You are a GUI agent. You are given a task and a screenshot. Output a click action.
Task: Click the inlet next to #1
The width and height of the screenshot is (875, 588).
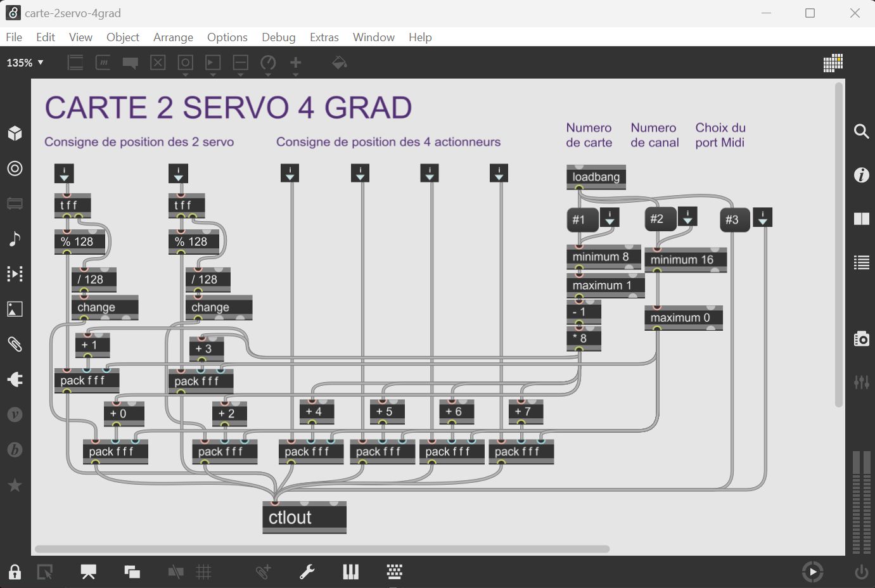pos(610,217)
